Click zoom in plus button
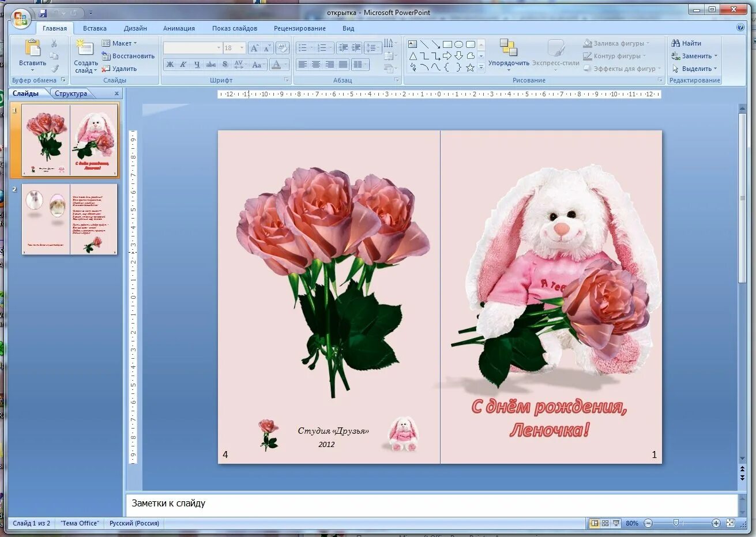Screen dimensions: 756x537 click(716, 523)
